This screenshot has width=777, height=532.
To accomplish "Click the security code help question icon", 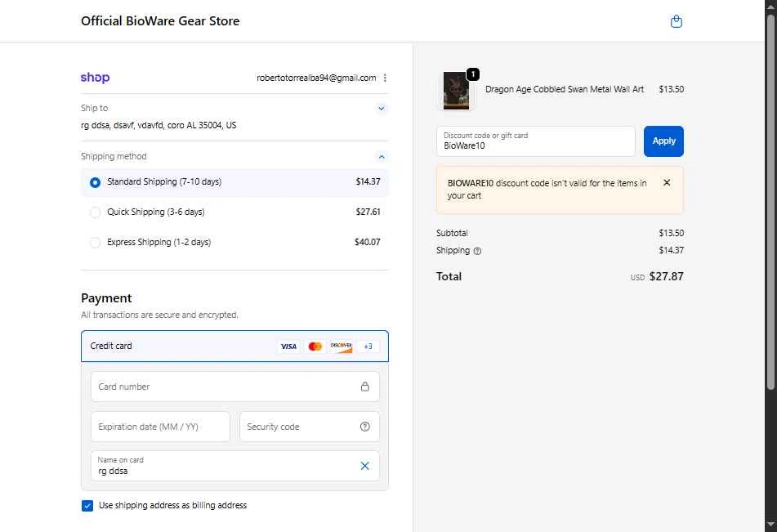I will click(364, 427).
